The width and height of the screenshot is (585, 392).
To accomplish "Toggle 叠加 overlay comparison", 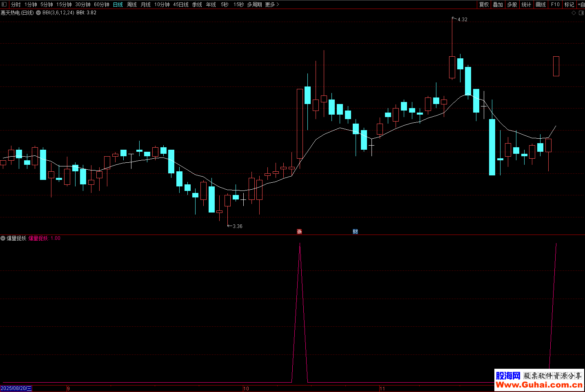I will click(498, 4).
